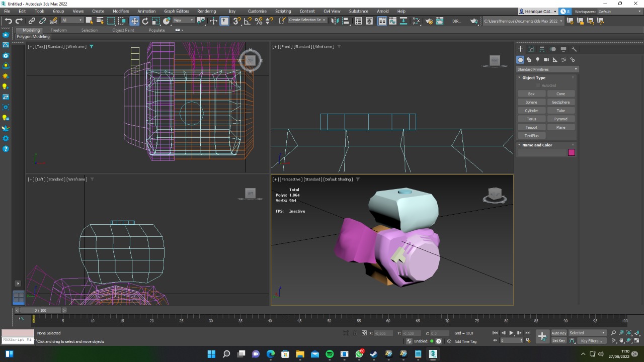
Task: Click the Teapot primitive button
Action: 531,127
